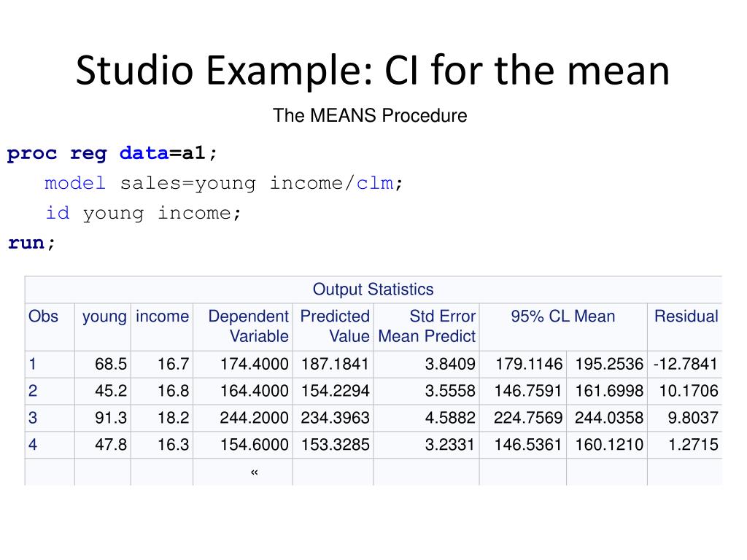747x560 pixels.
Task: Click the slide title 'Studio Example: CI for the mean'
Action: coord(373,71)
